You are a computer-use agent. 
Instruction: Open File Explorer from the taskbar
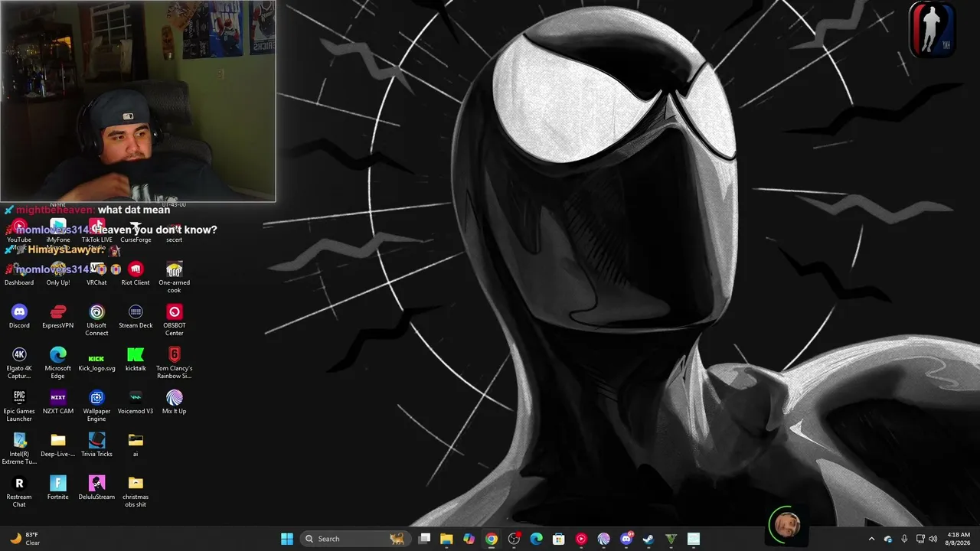pos(446,539)
